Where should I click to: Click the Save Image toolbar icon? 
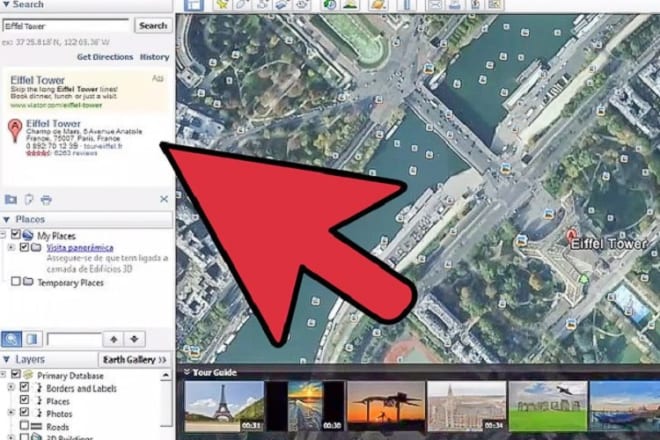(x=475, y=5)
